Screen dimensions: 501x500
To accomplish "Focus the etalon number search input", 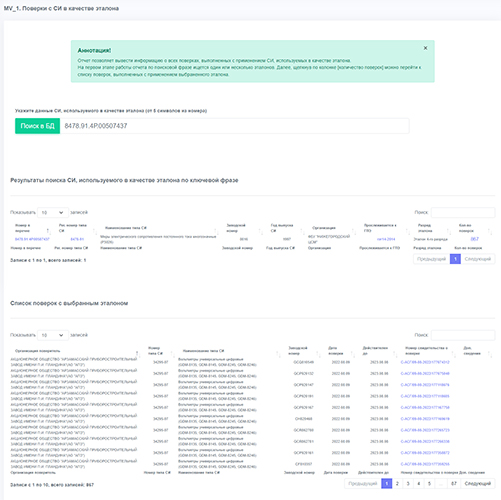I will (x=234, y=126).
